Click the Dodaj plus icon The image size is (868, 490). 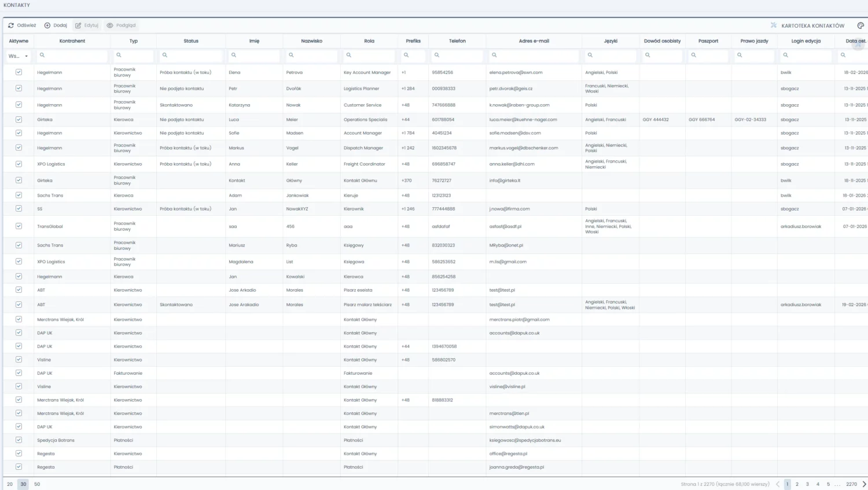pyautogui.click(x=47, y=25)
